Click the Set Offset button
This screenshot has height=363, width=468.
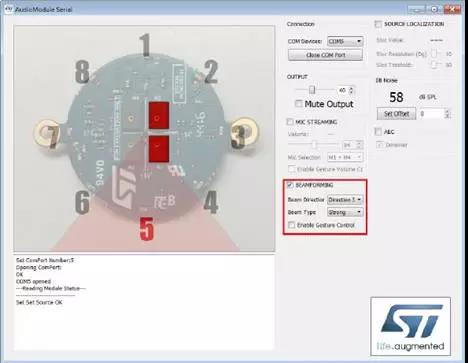[x=396, y=114]
